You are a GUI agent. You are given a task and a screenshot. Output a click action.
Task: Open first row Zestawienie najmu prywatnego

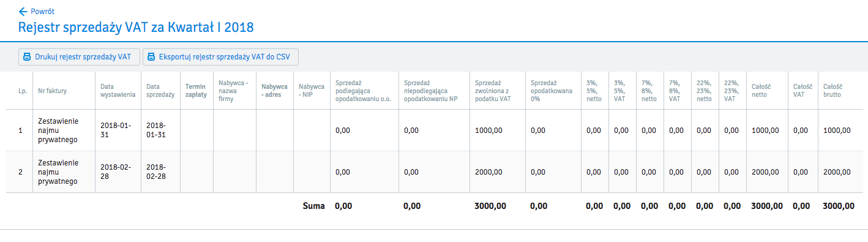58,130
